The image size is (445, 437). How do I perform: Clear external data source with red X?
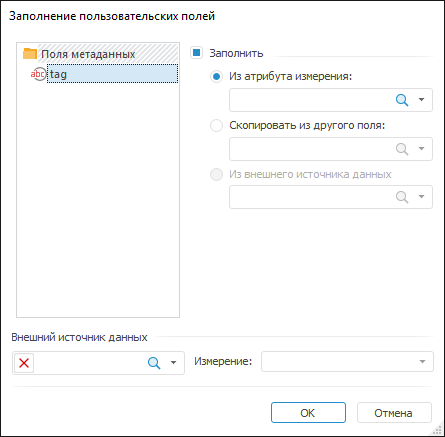click(24, 363)
